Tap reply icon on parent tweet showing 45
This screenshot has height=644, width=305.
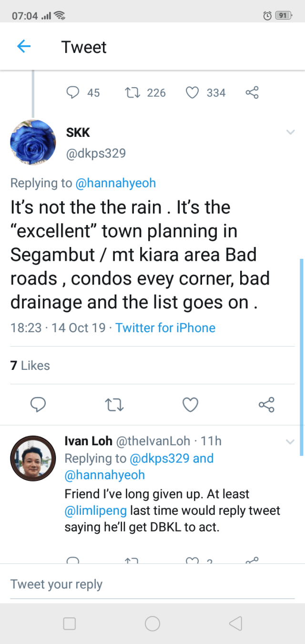[x=72, y=92]
